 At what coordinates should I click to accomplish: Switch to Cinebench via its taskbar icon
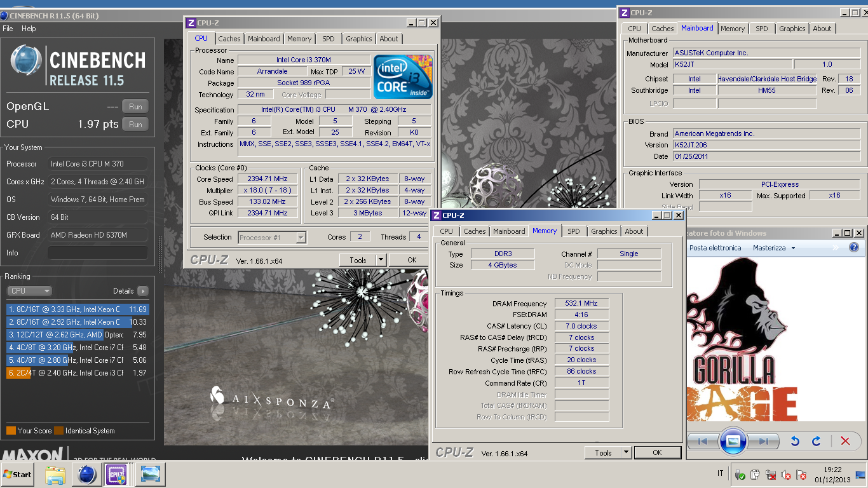tap(87, 475)
